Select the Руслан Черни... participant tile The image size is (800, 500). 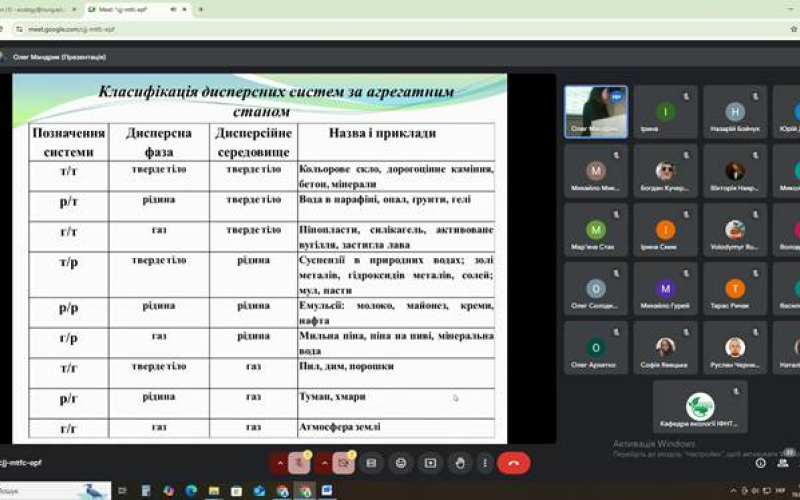click(x=735, y=347)
